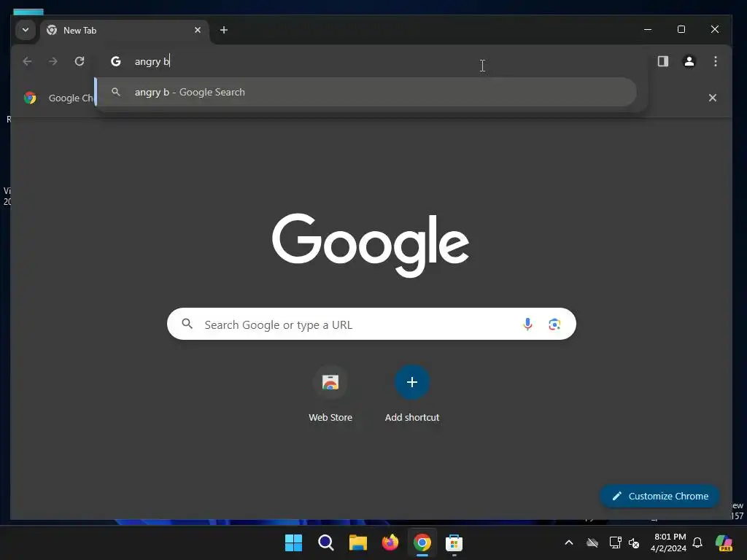The width and height of the screenshot is (747, 560).
Task: Click the search icon in the suggestion row
Action: point(116,92)
